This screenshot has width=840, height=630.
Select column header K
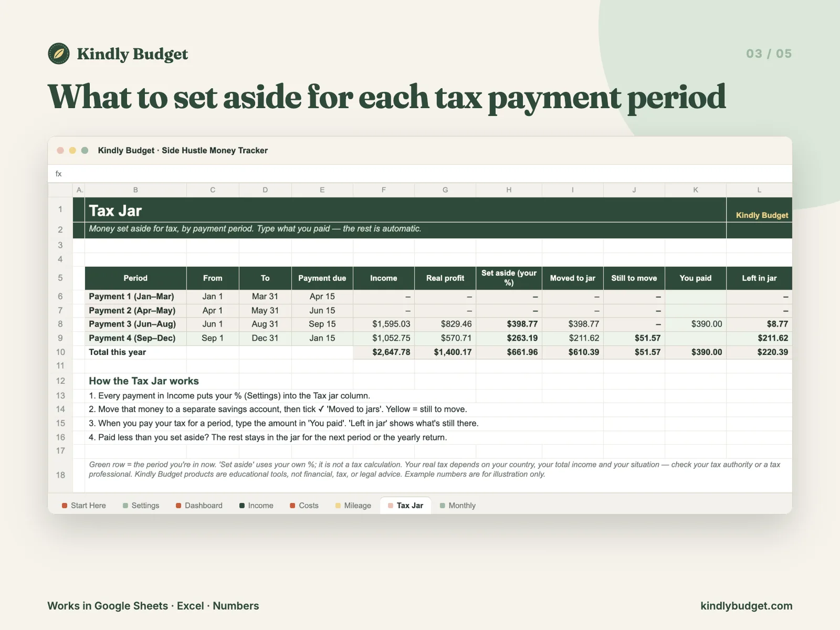[696, 190]
